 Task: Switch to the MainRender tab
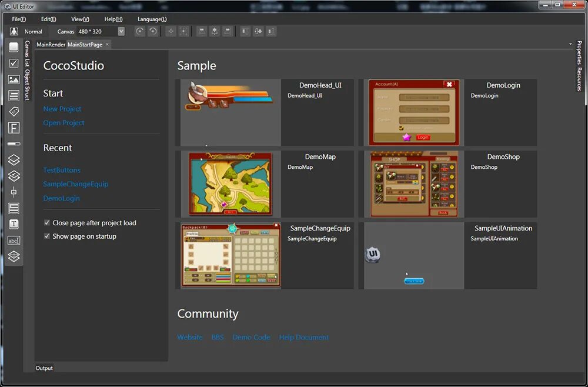51,44
